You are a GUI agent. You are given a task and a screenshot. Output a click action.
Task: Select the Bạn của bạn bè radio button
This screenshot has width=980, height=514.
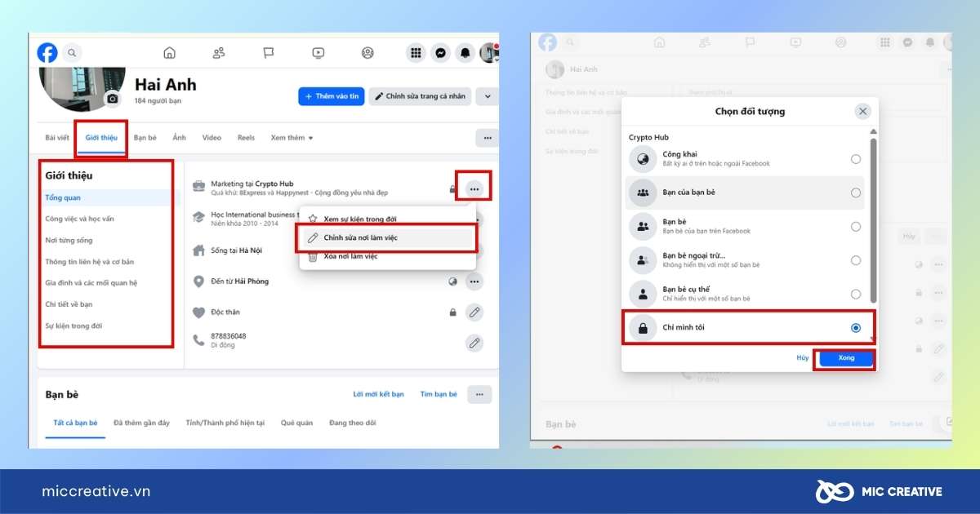point(856,193)
